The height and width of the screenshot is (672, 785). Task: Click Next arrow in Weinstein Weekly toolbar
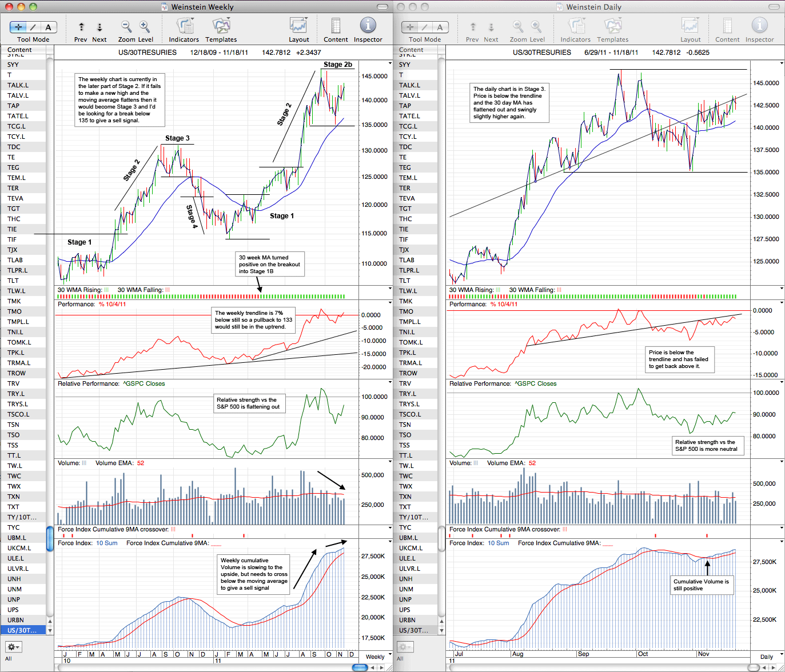point(99,27)
